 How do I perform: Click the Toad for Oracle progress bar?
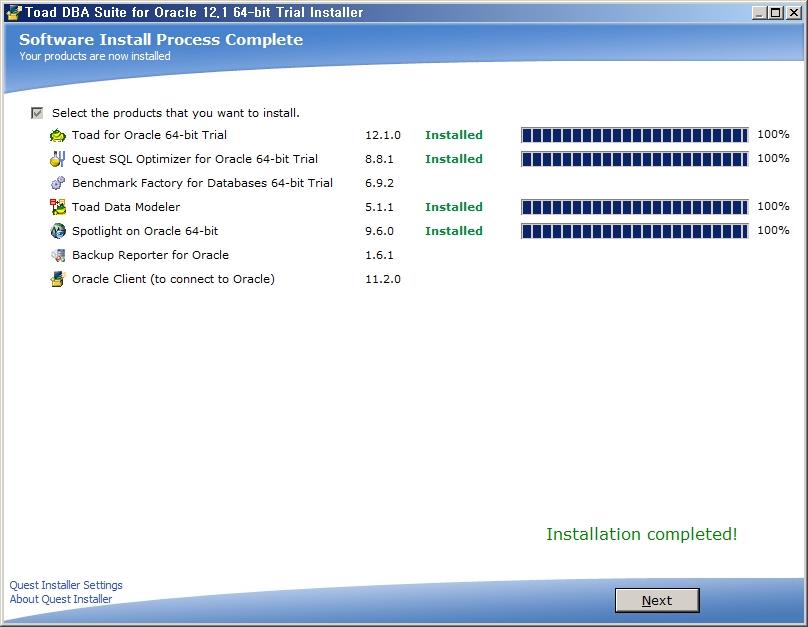click(x=634, y=135)
